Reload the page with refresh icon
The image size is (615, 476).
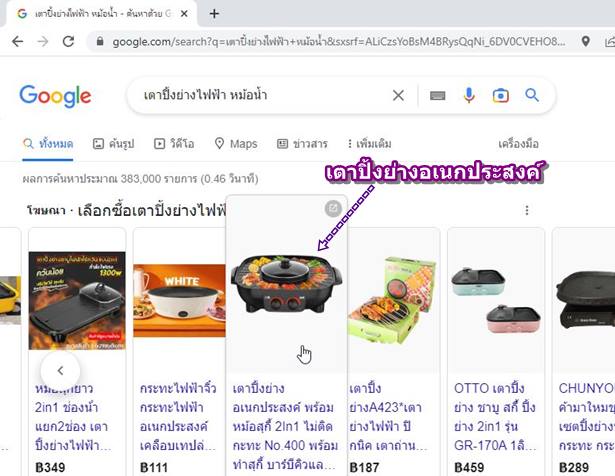coord(69,41)
